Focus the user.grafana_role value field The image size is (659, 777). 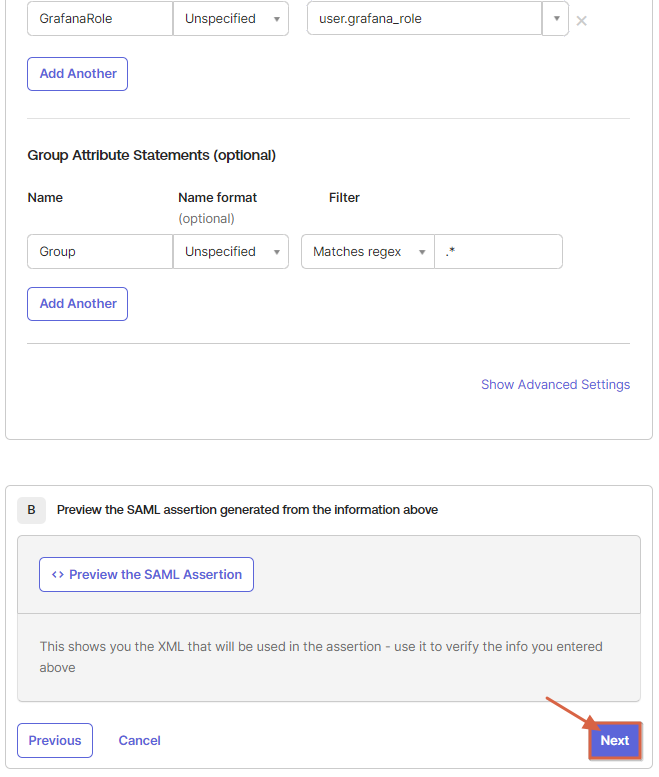(x=423, y=19)
